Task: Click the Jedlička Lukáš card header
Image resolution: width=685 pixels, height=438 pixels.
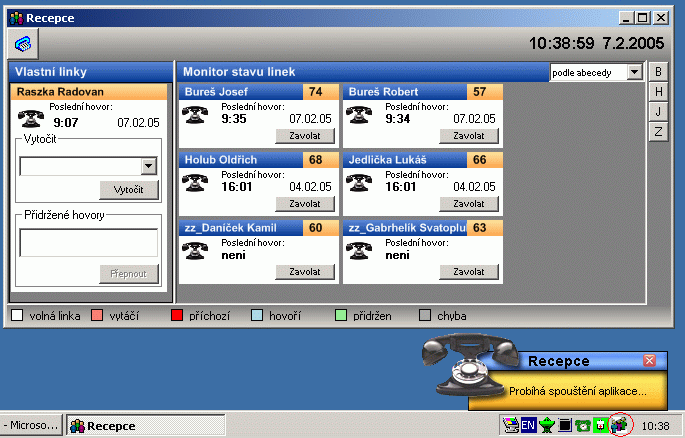Action: coord(405,160)
